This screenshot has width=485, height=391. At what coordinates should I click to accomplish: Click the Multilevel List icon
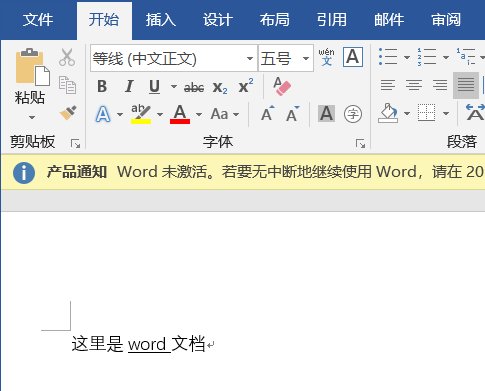tap(466, 57)
